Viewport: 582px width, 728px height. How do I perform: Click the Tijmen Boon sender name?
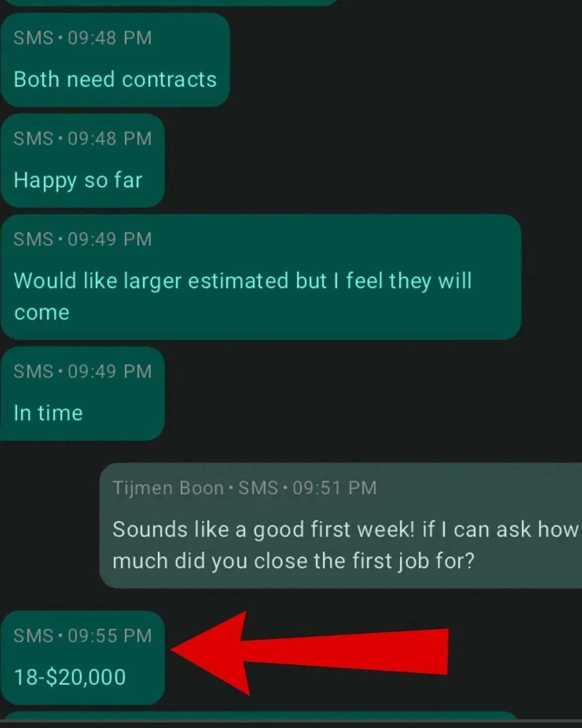(x=168, y=488)
